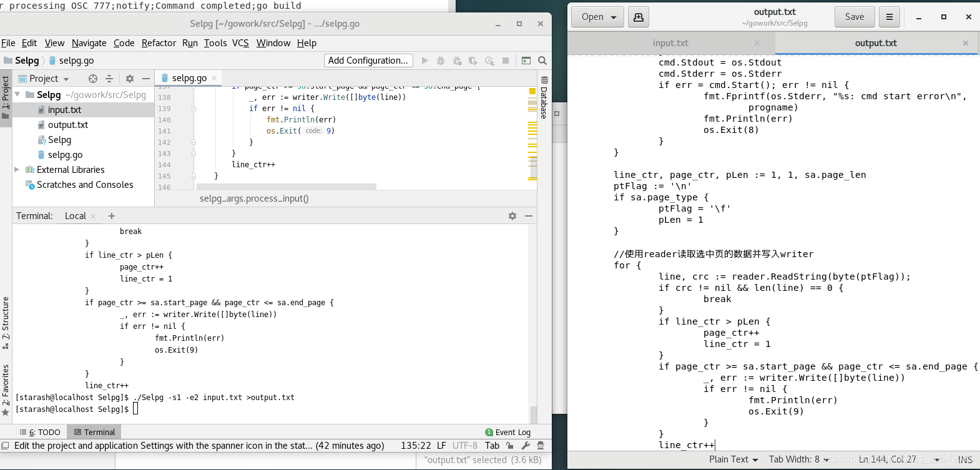Open the File menu
Screen dimensions: 980x470
pyautogui.click(x=8, y=43)
